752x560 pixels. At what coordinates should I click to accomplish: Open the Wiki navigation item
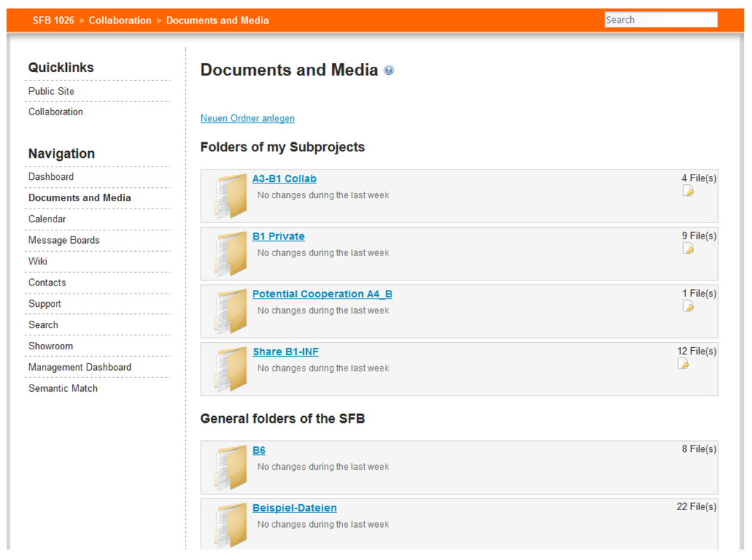click(x=37, y=261)
